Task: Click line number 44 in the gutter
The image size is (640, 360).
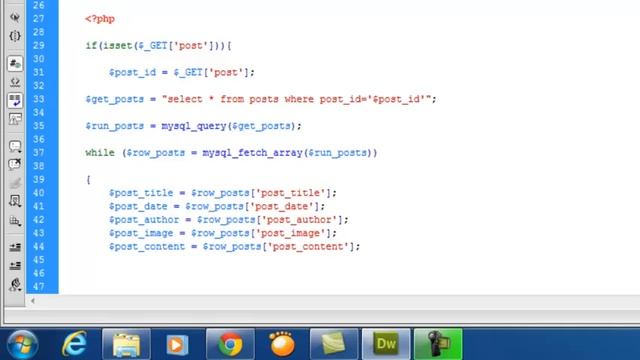Action: pyautogui.click(x=39, y=247)
